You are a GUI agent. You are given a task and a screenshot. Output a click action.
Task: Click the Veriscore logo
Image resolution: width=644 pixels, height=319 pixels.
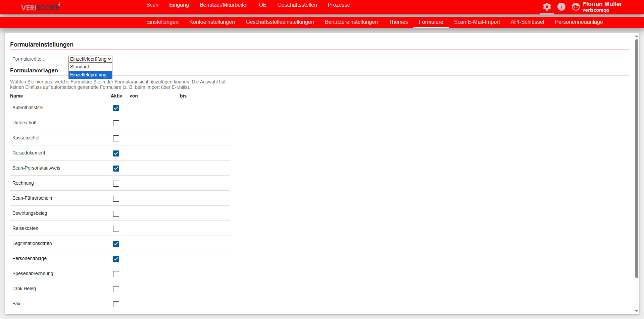tap(41, 7)
